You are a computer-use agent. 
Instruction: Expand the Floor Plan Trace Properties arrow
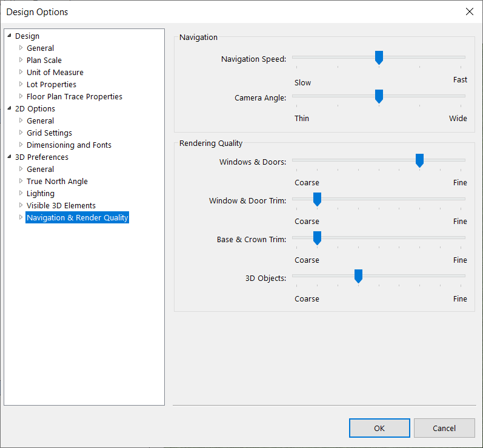pyautogui.click(x=21, y=96)
